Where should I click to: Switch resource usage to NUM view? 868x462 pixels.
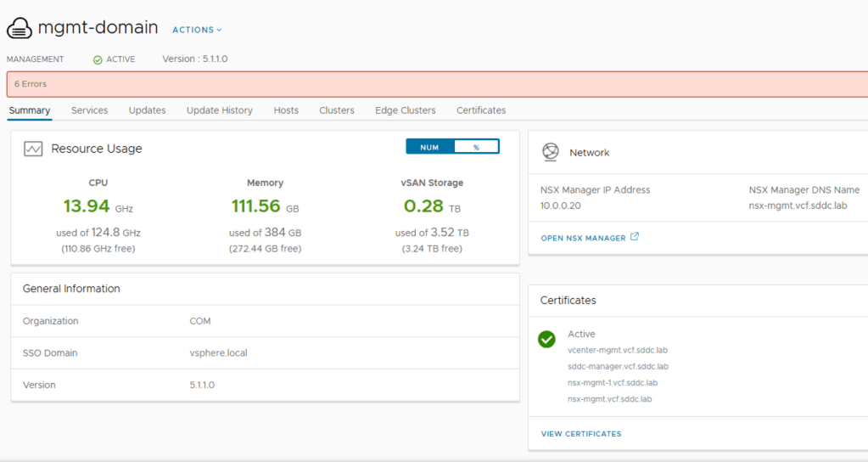coord(429,147)
